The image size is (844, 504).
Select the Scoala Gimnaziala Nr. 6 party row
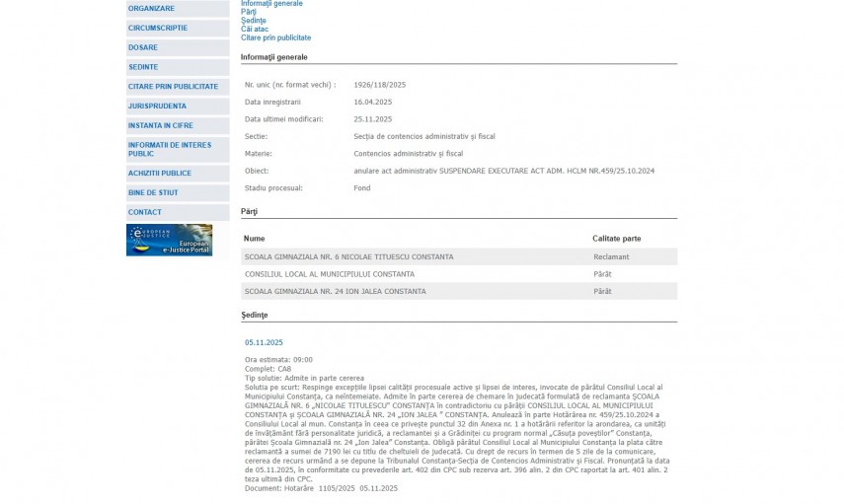[x=348, y=256]
